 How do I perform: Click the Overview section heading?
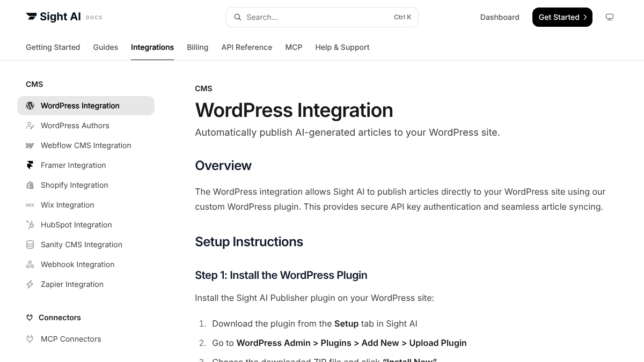coord(223,166)
